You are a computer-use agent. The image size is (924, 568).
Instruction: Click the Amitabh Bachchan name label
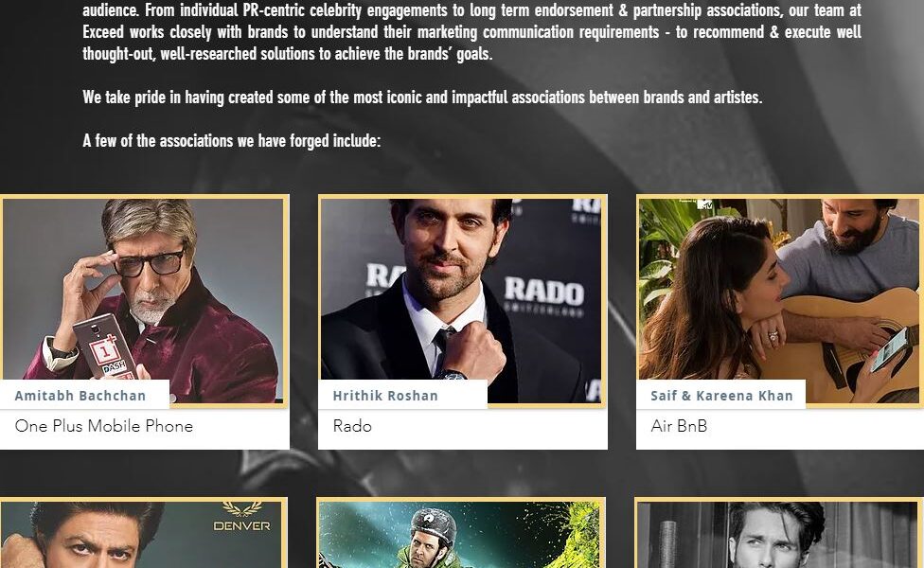click(x=80, y=396)
